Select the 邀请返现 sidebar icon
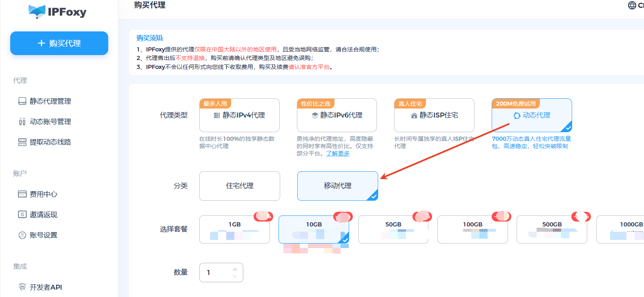Screen dimensions: 644x297 point(22,215)
